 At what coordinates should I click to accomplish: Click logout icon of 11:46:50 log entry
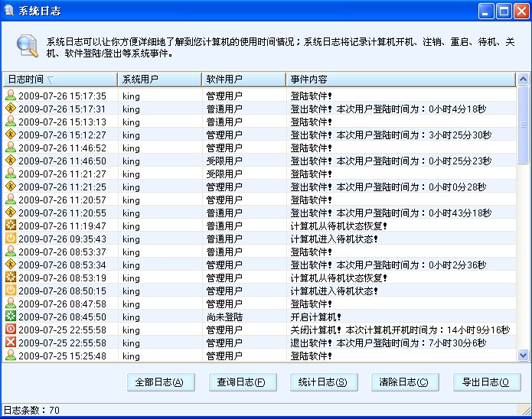pyautogui.click(x=11, y=161)
